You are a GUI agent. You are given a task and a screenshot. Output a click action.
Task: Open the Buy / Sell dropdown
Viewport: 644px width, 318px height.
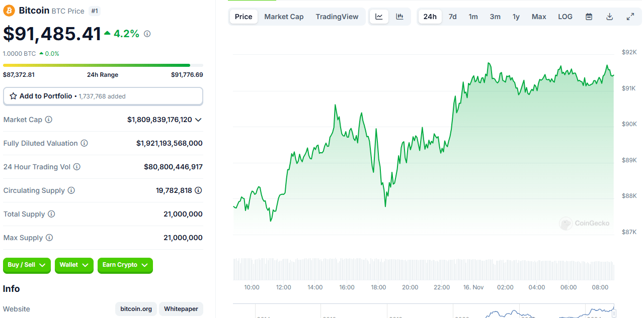tap(27, 265)
